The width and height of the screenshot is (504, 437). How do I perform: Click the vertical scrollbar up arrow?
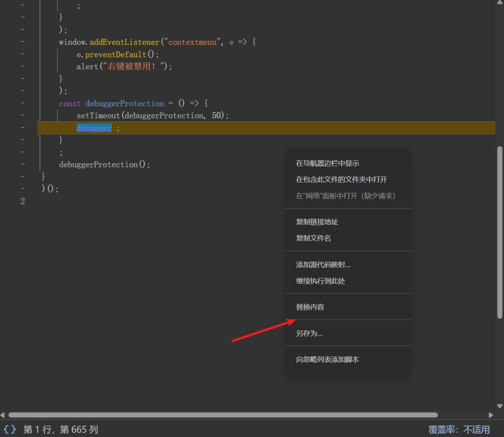499,3
